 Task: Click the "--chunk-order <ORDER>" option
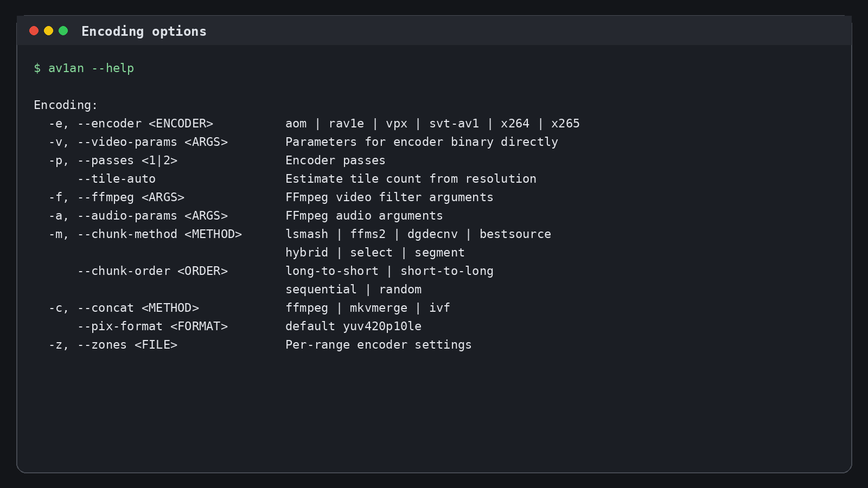pyautogui.click(x=152, y=271)
